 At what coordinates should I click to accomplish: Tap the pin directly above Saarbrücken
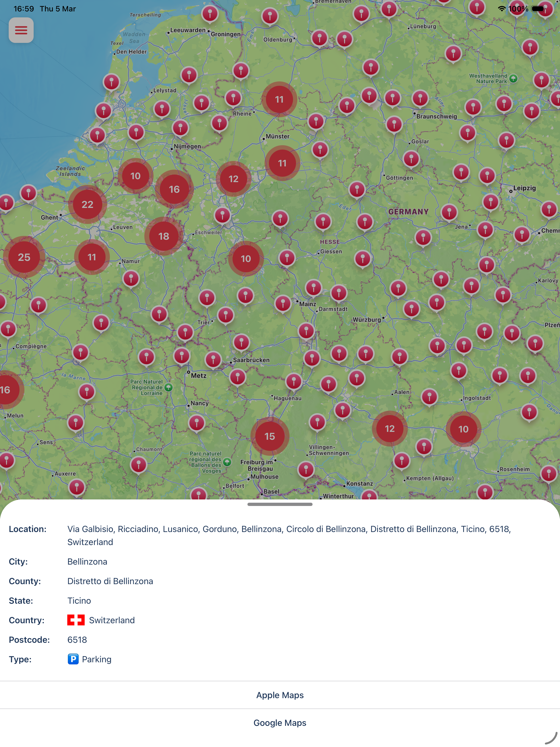[241, 343]
